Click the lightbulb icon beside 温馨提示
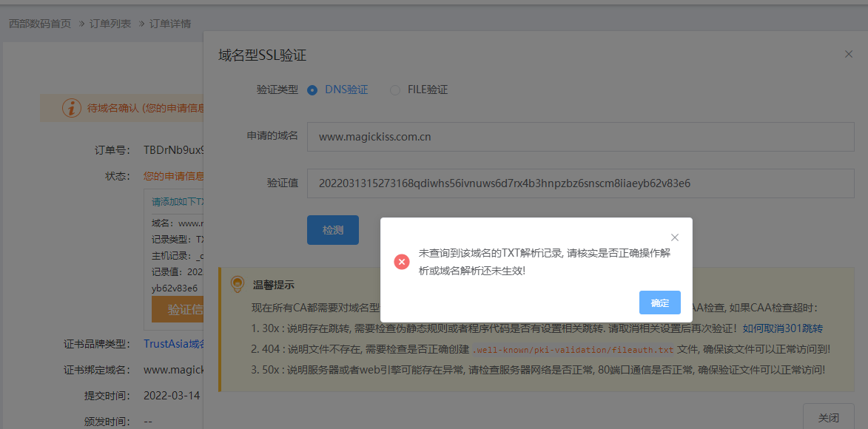This screenshot has height=429, width=868. 238,284
